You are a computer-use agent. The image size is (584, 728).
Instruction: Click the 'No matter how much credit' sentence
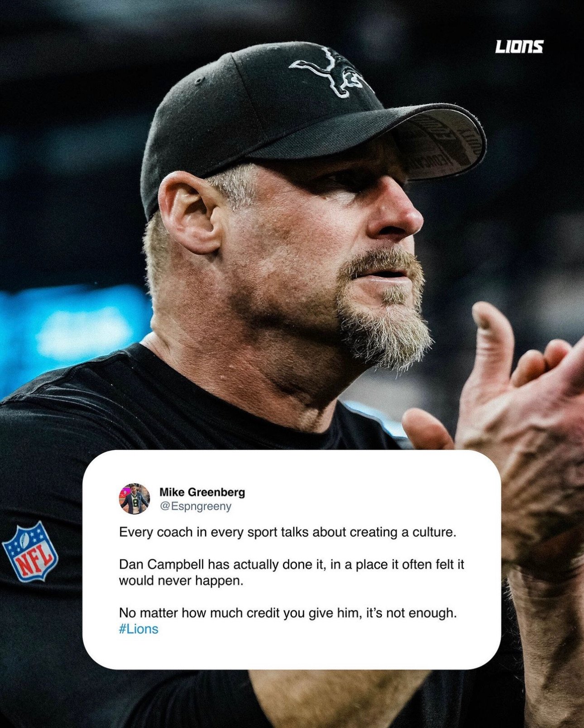288,613
